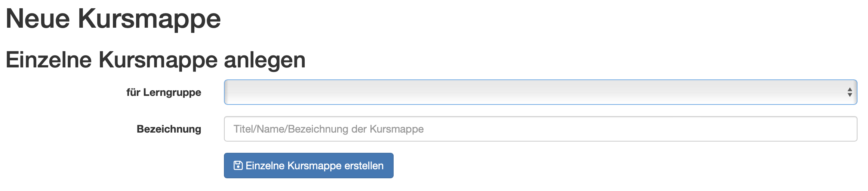Click the small arrows at the select's right edge

(849, 92)
